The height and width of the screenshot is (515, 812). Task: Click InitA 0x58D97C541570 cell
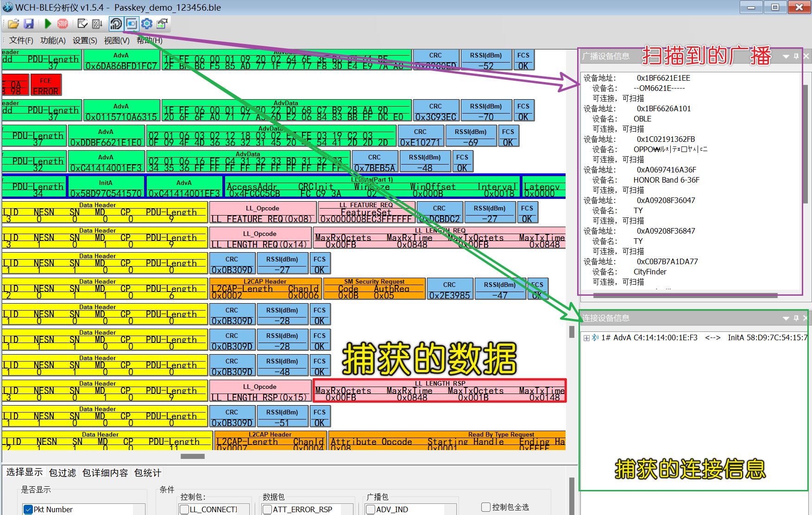pyautogui.click(x=106, y=187)
